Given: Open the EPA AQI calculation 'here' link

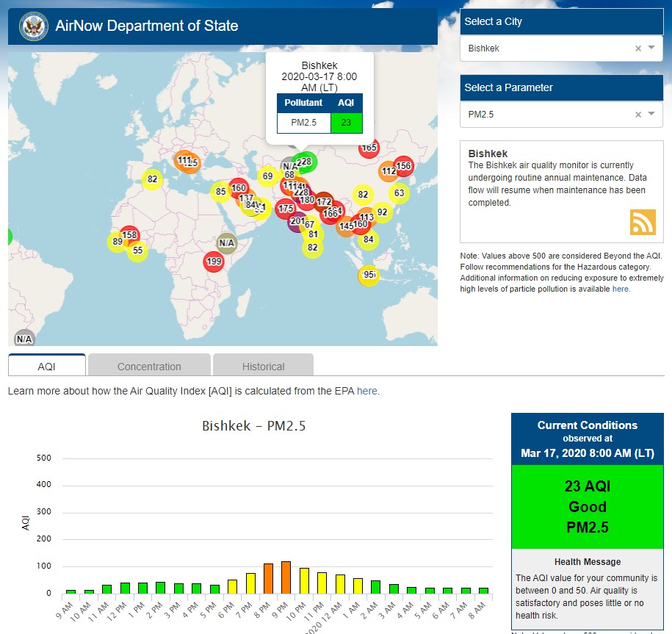Looking at the screenshot, I should (x=367, y=391).
